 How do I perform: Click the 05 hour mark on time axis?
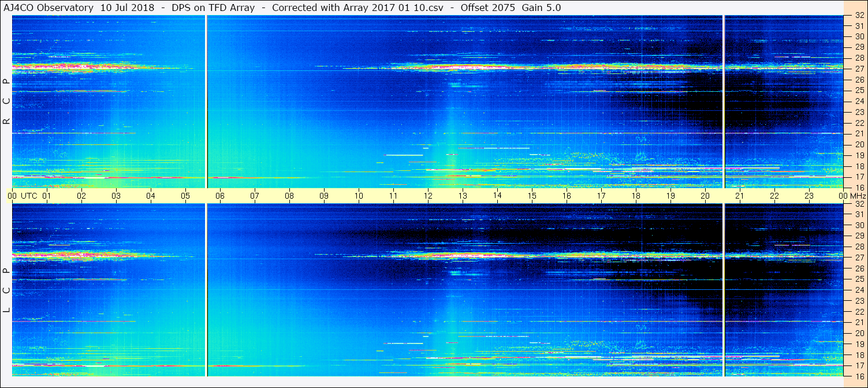[x=185, y=196]
